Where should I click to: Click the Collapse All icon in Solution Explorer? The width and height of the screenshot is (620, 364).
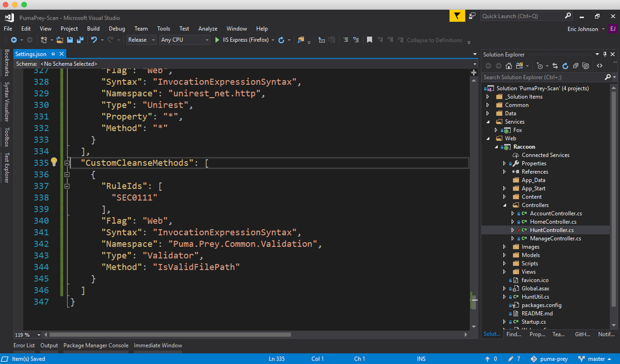[575, 66]
